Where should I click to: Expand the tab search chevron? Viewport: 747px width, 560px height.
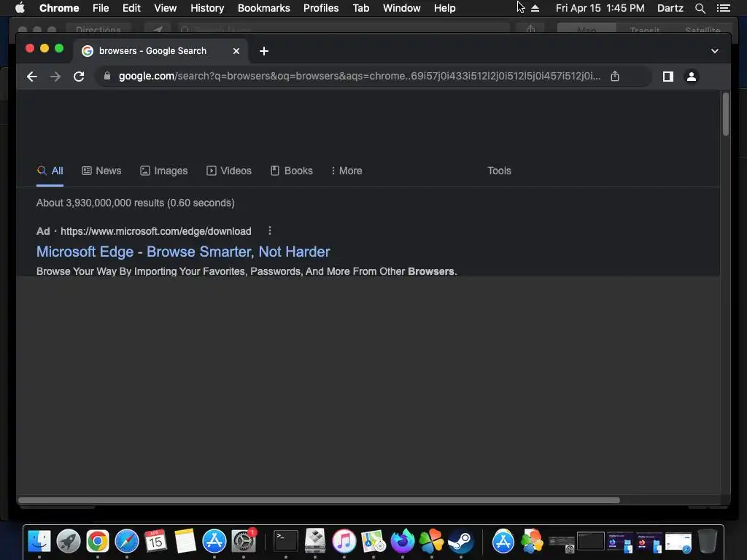(715, 51)
